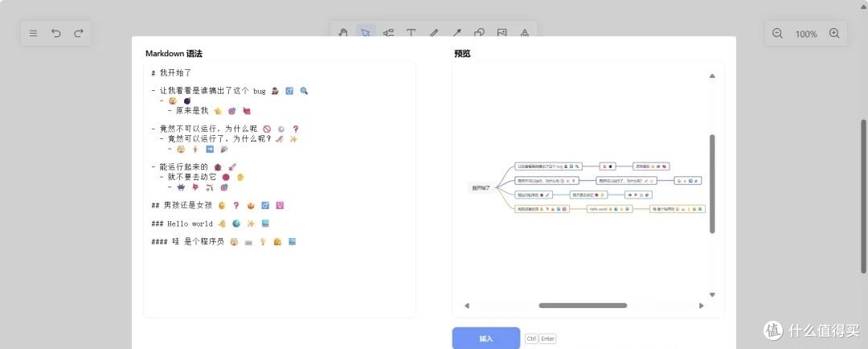Zoom out the canvas
The height and width of the screenshot is (349, 868).
777,33
